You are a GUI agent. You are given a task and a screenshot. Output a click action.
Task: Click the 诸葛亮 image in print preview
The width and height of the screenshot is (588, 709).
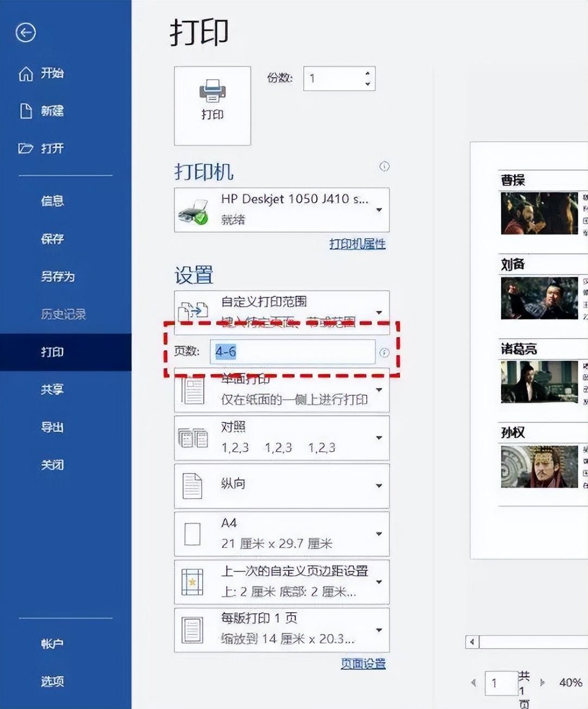[x=539, y=382]
